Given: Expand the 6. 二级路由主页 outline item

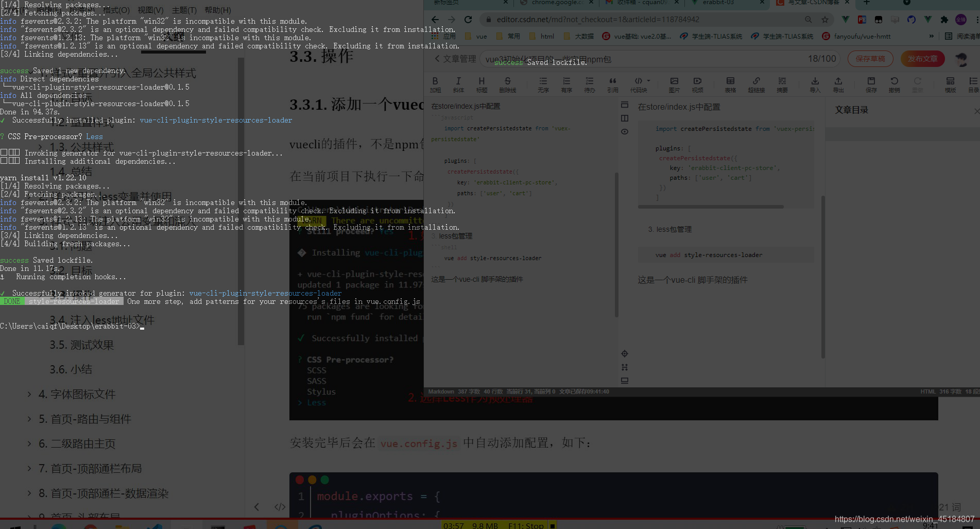Looking at the screenshot, I should 29,443.
